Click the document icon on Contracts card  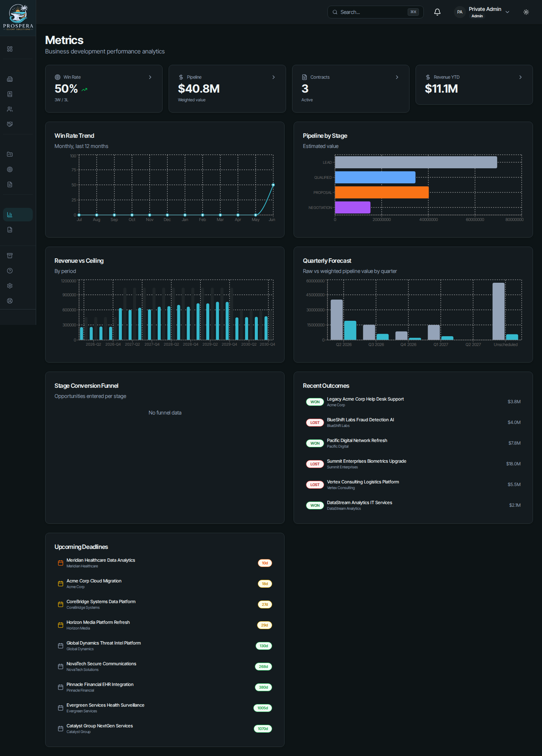coord(304,77)
